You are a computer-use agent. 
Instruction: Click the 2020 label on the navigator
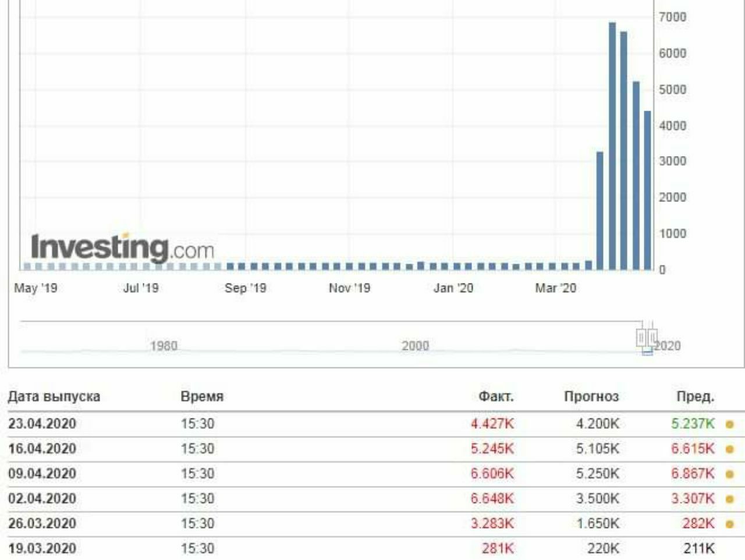pyautogui.click(x=667, y=346)
